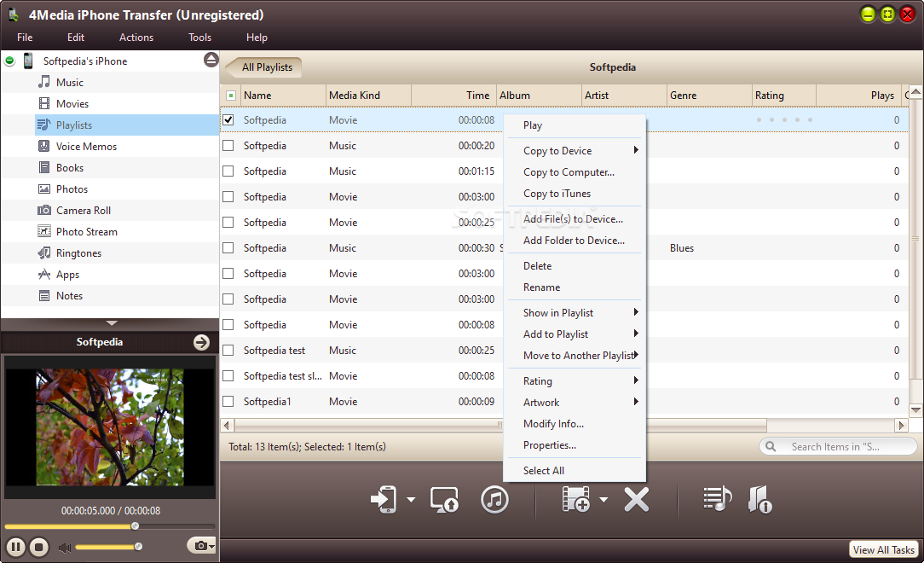Mute the preview with speaker icon

(x=64, y=548)
